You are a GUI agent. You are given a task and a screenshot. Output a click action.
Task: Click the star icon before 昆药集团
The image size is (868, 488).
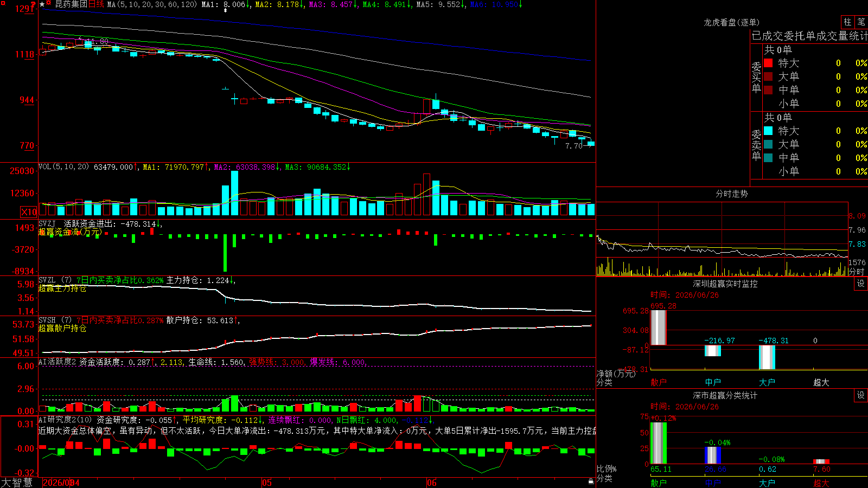click(42, 4)
